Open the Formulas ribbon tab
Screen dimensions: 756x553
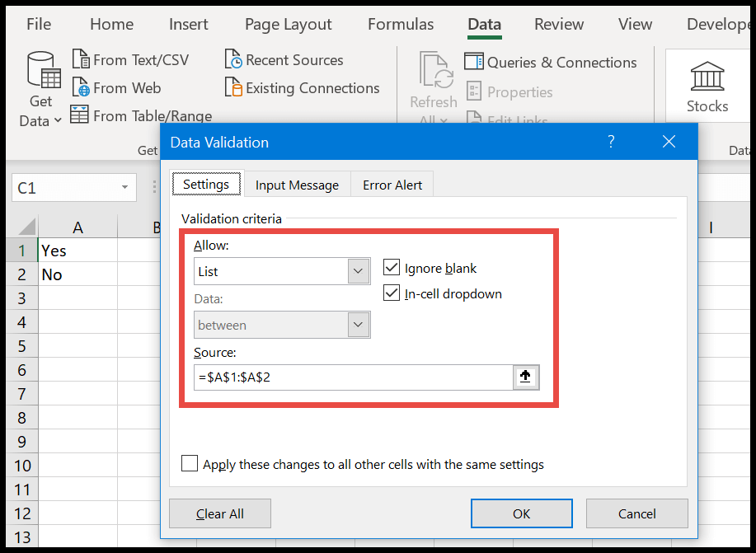[401, 24]
